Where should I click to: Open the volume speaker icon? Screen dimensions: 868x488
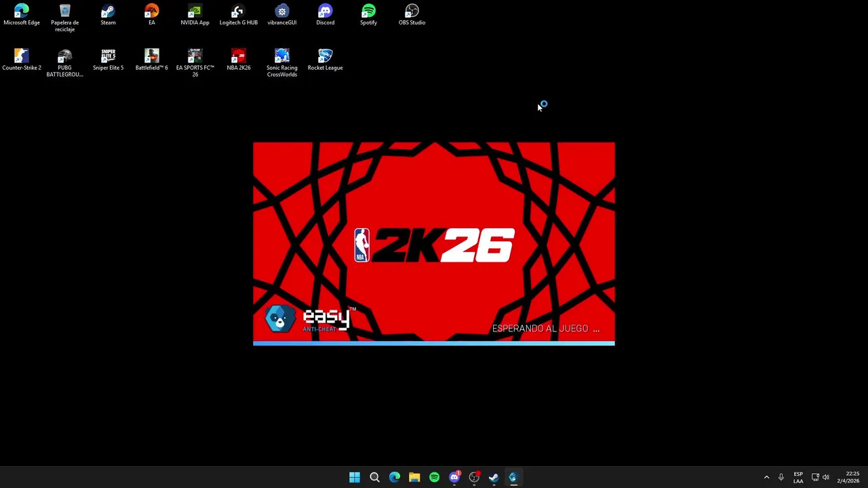pos(826,477)
